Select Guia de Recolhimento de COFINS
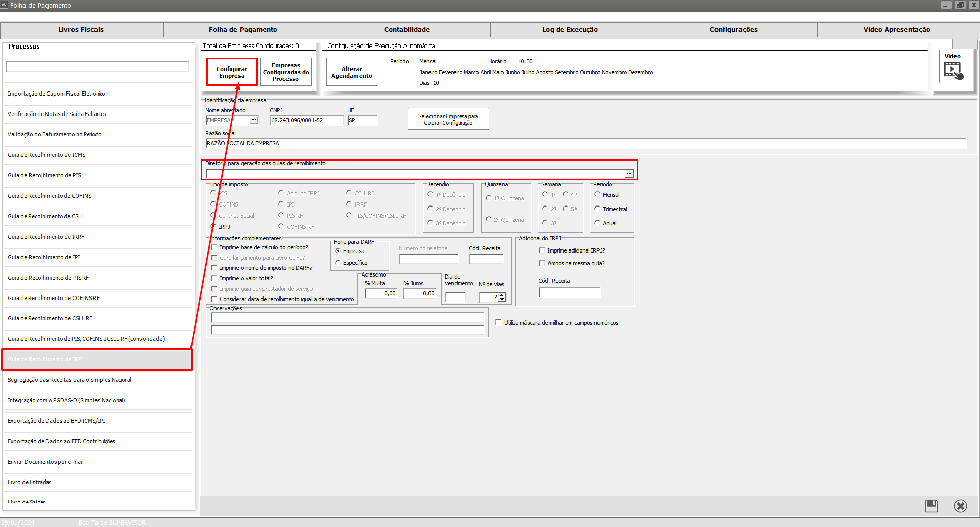This screenshot has width=980, height=527. tap(98, 196)
